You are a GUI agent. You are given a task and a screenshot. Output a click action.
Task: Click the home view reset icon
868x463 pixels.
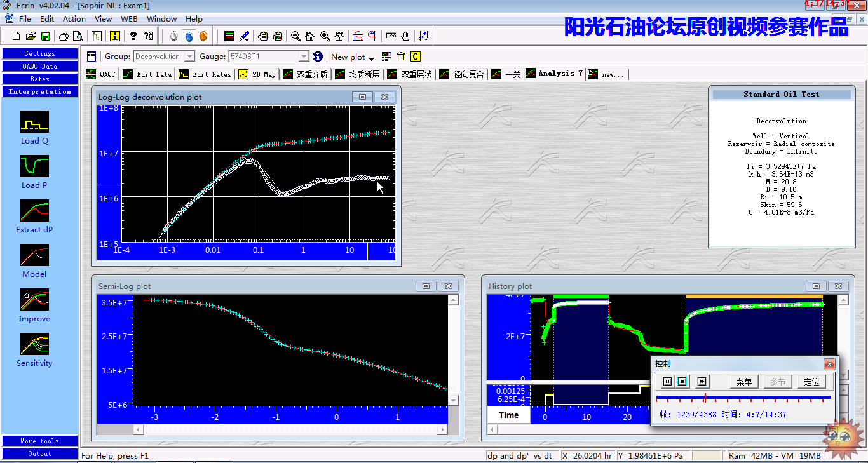310,36
